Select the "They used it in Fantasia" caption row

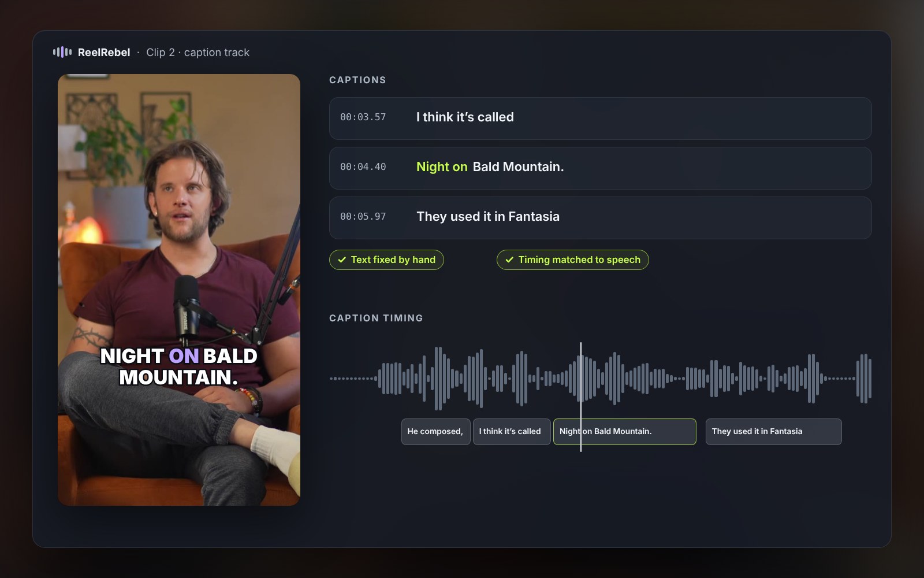(600, 218)
